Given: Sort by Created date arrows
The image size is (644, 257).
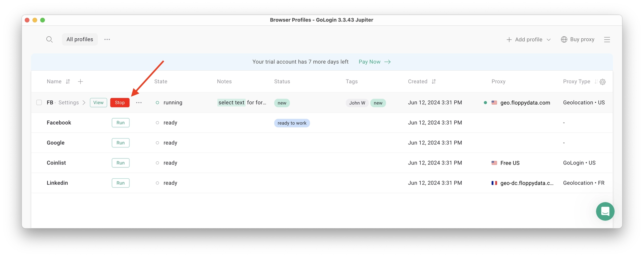Looking at the screenshot, I should 434,81.
